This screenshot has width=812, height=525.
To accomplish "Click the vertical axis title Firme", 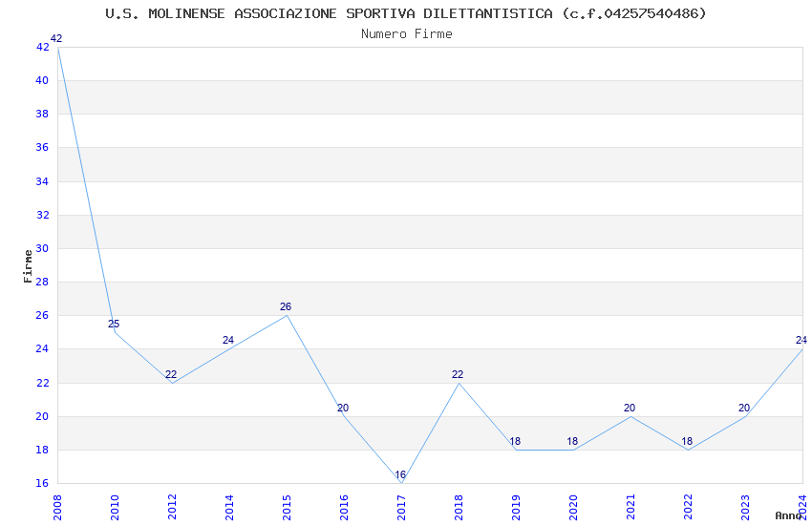I will coord(28,266).
